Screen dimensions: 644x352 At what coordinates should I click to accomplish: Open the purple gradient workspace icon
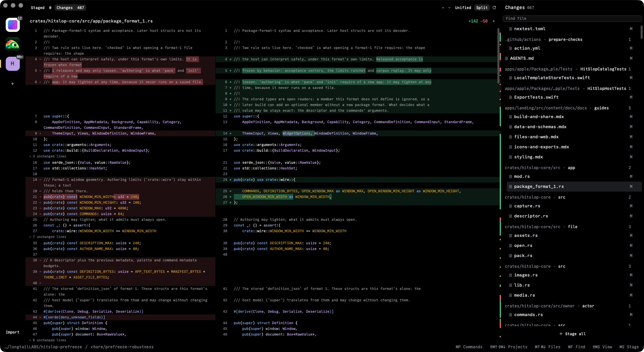[13, 25]
